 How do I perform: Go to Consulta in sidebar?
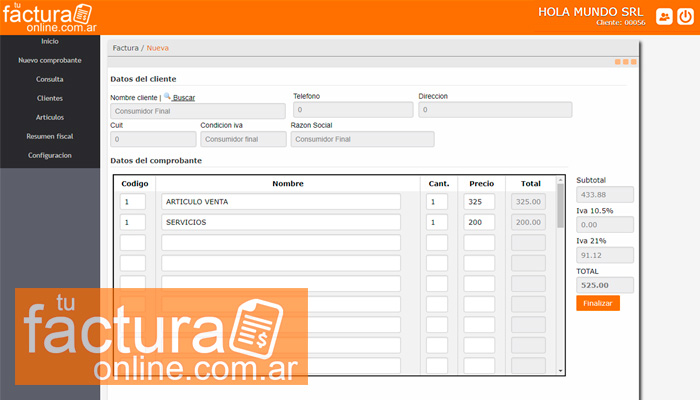[x=50, y=79]
